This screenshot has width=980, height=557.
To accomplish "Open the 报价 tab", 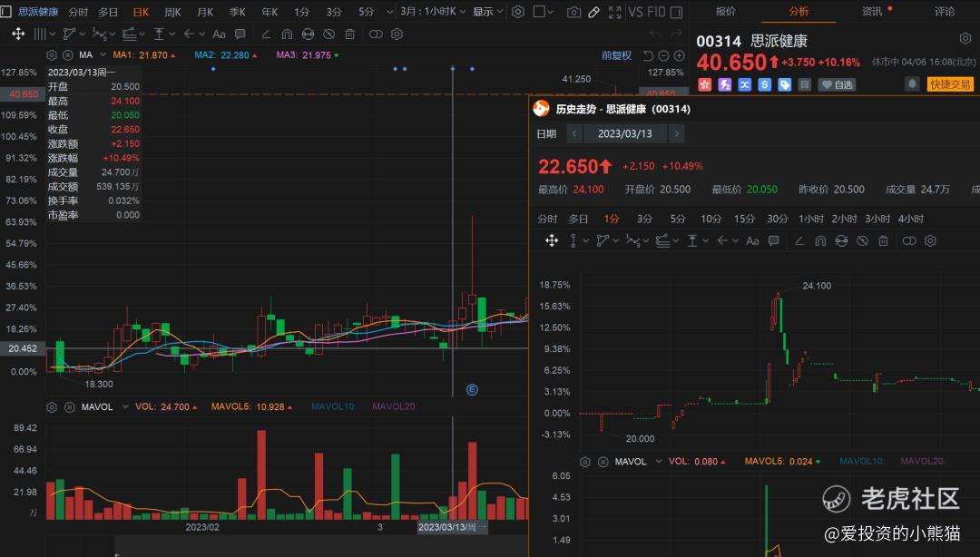I will (x=725, y=11).
